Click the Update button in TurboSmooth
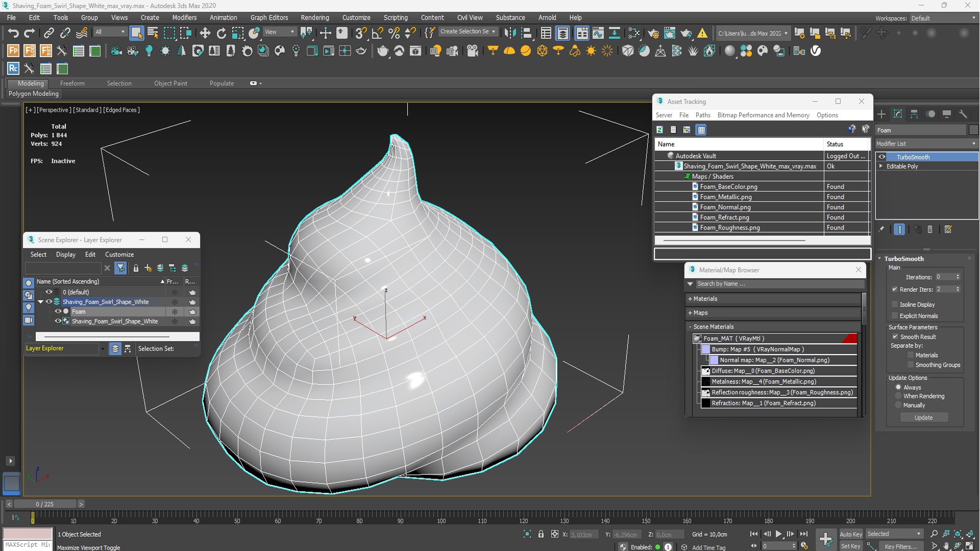The image size is (980, 551). (923, 417)
